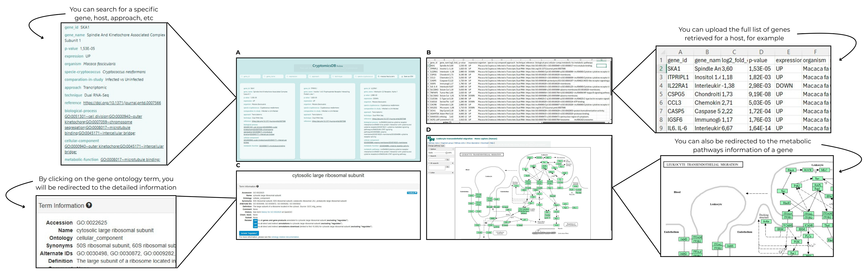The image size is (868, 273).
Task: Click the SKA1 metabolic-function GO:0008017 link in panel A
Action: tap(272, 146)
